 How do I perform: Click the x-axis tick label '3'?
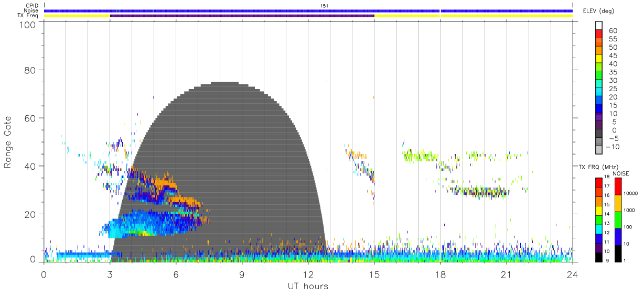110,275
